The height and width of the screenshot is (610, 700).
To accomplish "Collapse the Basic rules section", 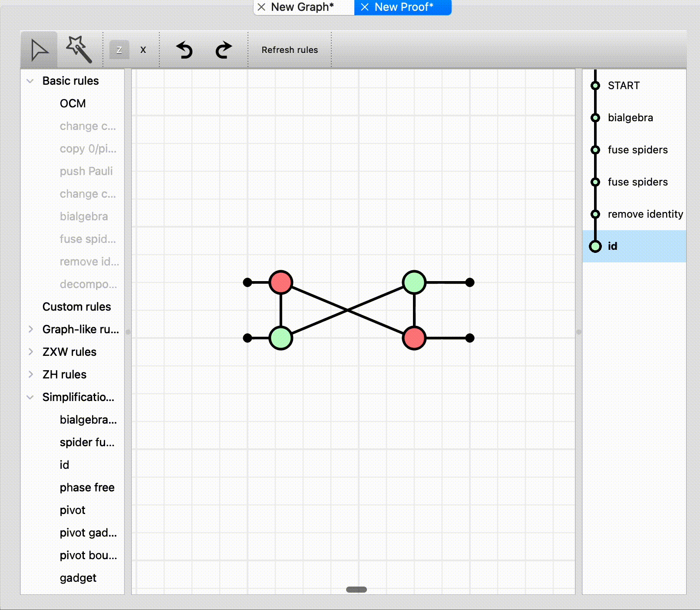I will 30,81.
